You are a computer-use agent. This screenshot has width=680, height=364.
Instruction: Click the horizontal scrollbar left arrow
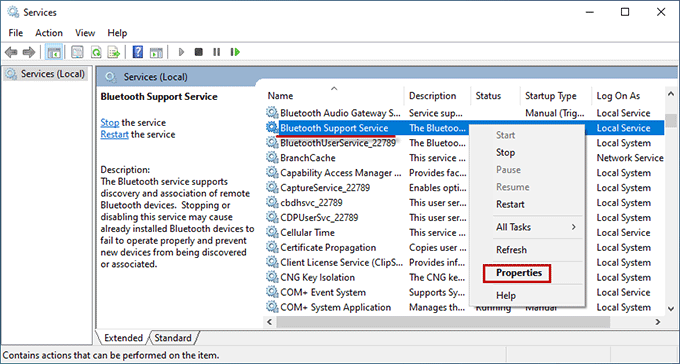pyautogui.click(x=269, y=322)
